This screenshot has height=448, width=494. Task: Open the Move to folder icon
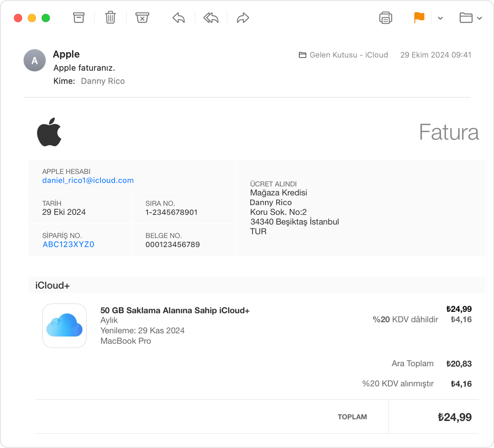(x=466, y=18)
